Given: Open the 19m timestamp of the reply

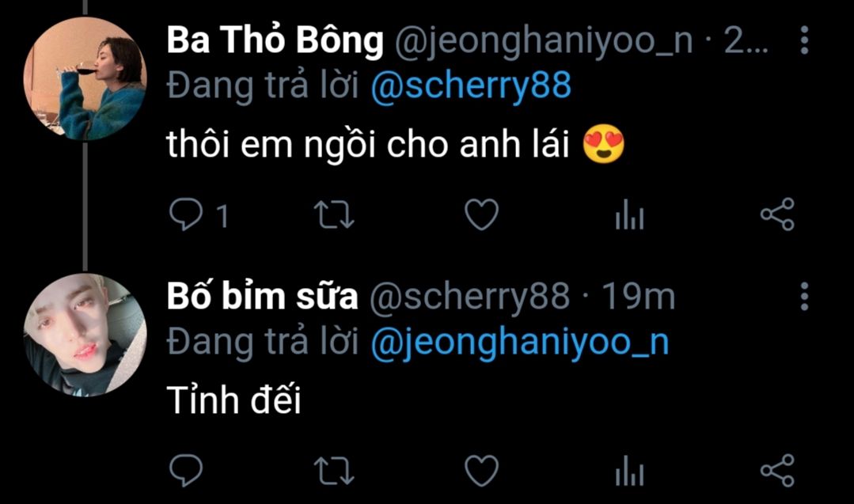Looking at the screenshot, I should (638, 297).
